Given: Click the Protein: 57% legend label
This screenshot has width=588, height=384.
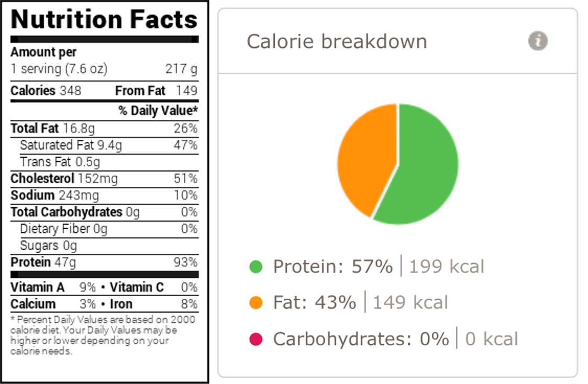Looking at the screenshot, I should pos(332,267).
